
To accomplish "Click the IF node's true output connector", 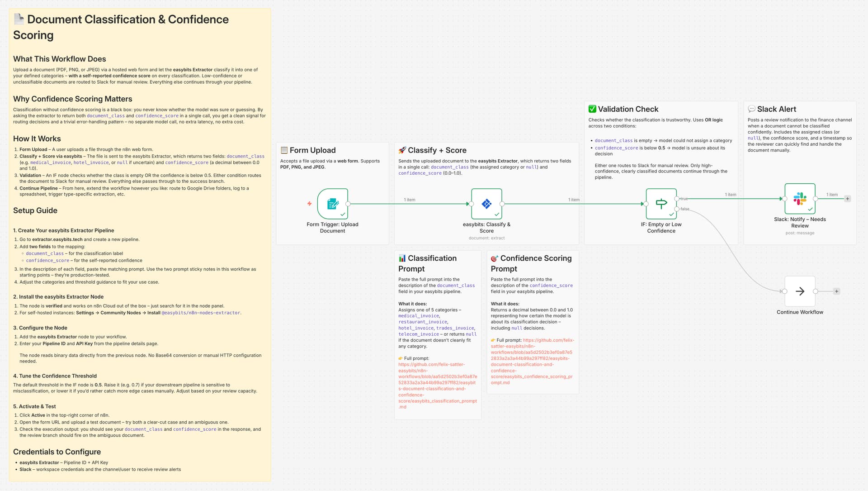I will click(677, 199).
